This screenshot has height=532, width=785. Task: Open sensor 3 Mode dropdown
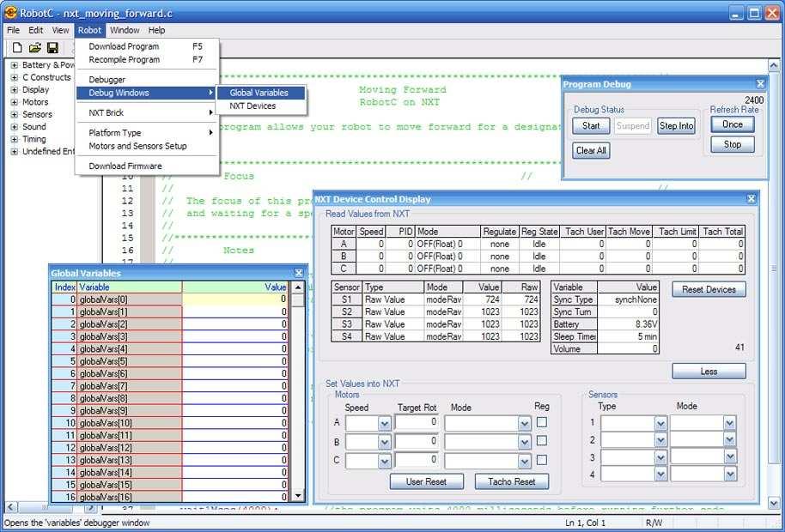pyautogui.click(x=730, y=457)
